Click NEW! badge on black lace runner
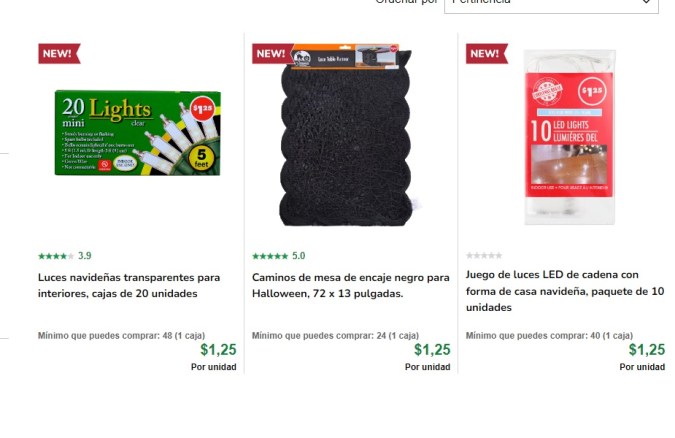This screenshot has height=438, width=675. (x=273, y=53)
